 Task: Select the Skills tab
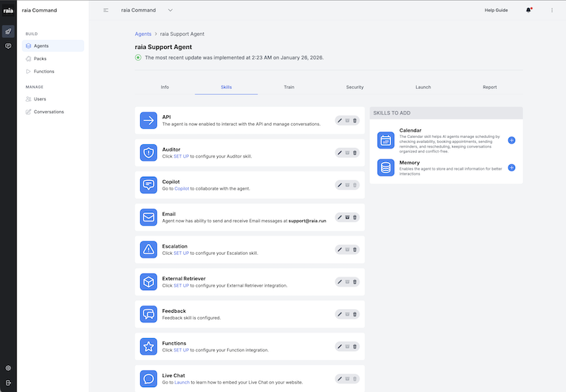tap(226, 87)
